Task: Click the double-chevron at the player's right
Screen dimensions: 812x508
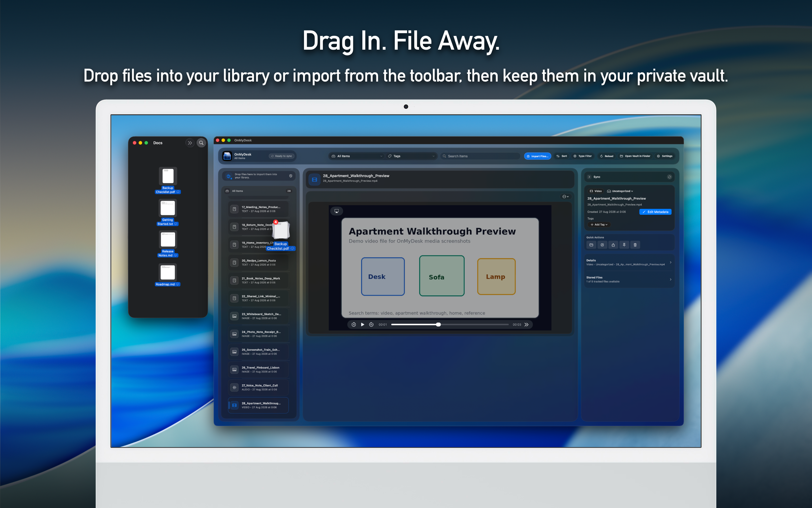Action: click(x=526, y=325)
